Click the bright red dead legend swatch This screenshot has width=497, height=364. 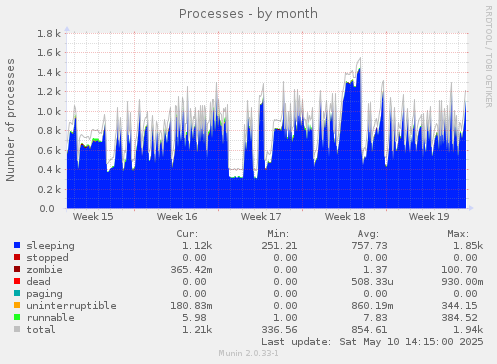[x=17, y=281]
